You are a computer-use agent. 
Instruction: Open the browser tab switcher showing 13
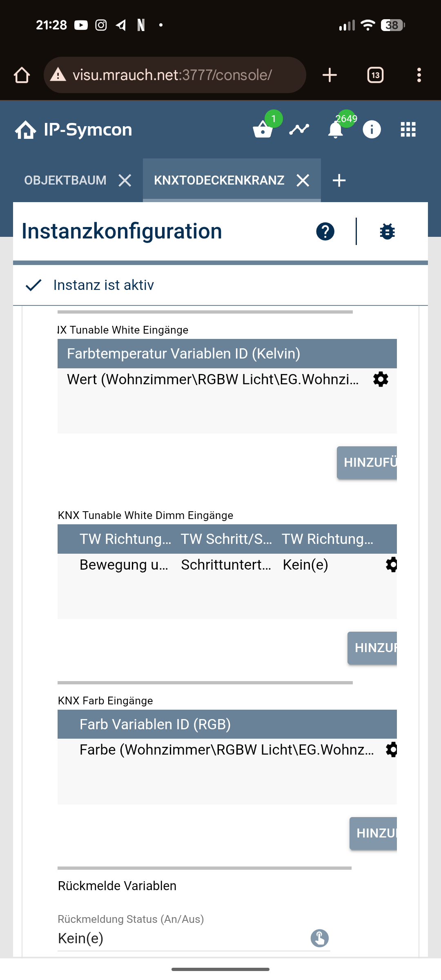coord(375,75)
